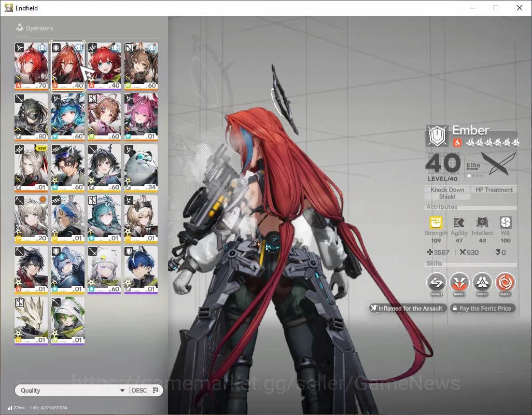Screen dimensions: 532x415
Task: Toggle the sort order icon next to DESC
Action: 156,390
